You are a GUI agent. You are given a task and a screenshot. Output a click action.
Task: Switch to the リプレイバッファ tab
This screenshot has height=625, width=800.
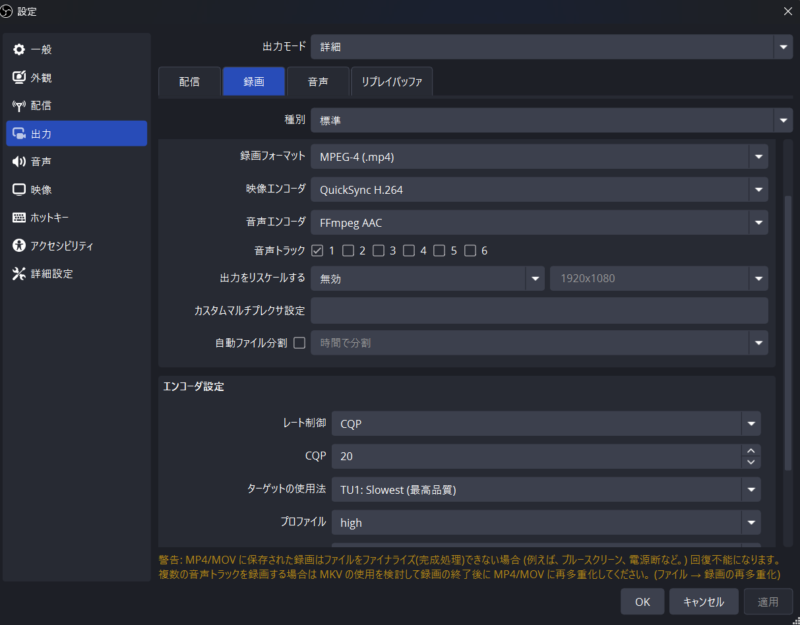click(x=391, y=82)
